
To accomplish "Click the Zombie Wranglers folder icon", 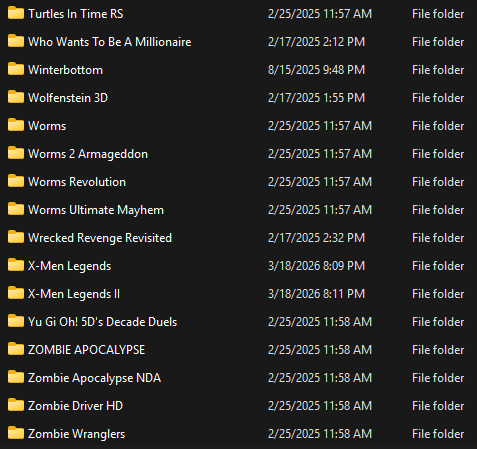I will (16, 433).
